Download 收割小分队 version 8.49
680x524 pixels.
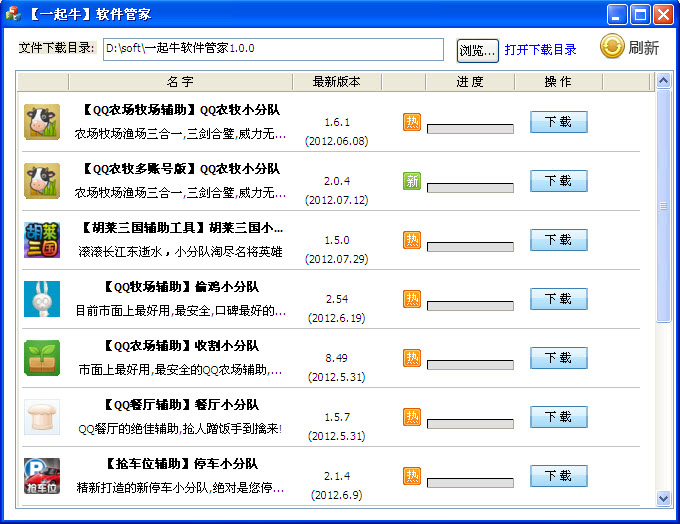[559, 358]
